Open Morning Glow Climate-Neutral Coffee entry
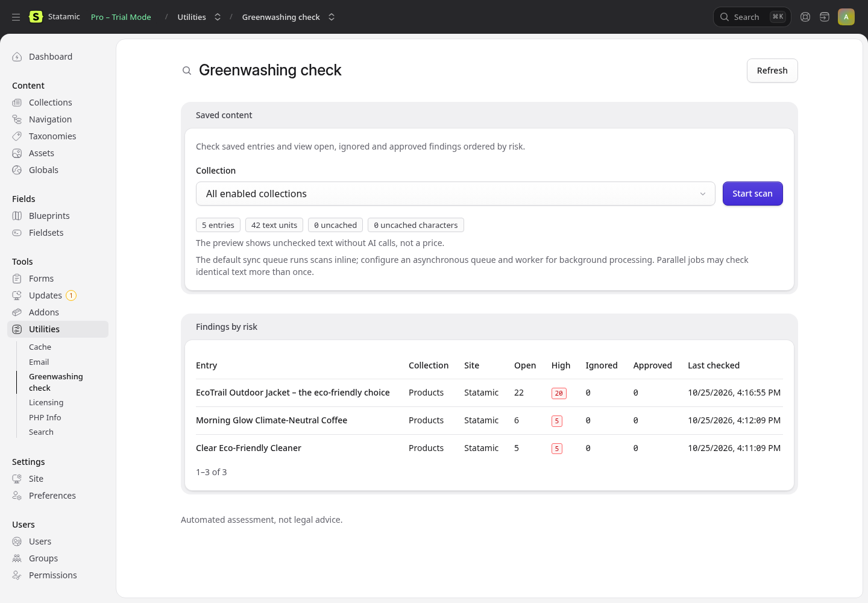Screen dimensions: 868x603 272,420
